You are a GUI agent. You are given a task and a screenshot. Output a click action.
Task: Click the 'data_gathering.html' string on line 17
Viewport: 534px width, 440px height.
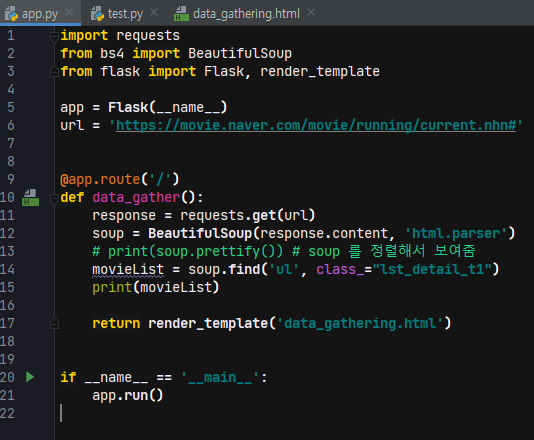coord(360,323)
